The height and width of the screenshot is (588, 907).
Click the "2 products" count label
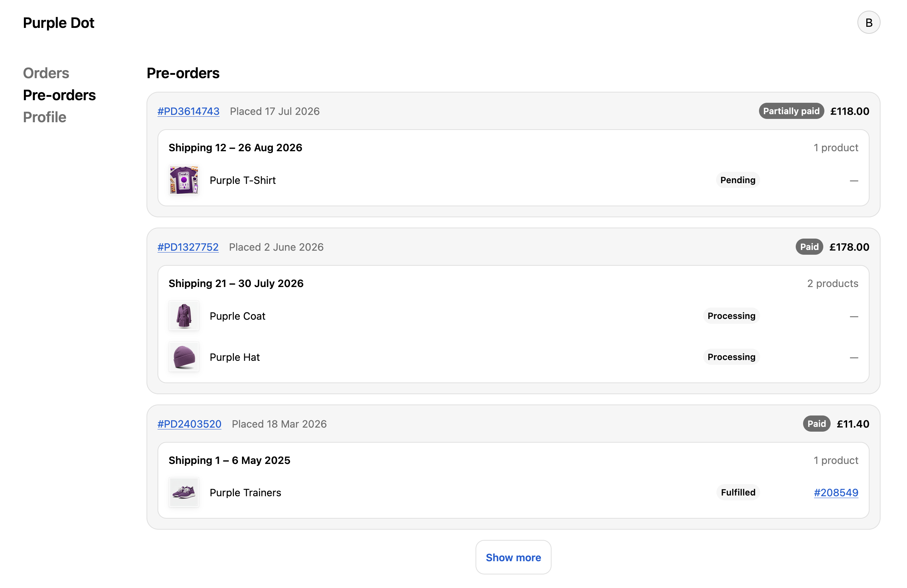pos(832,283)
